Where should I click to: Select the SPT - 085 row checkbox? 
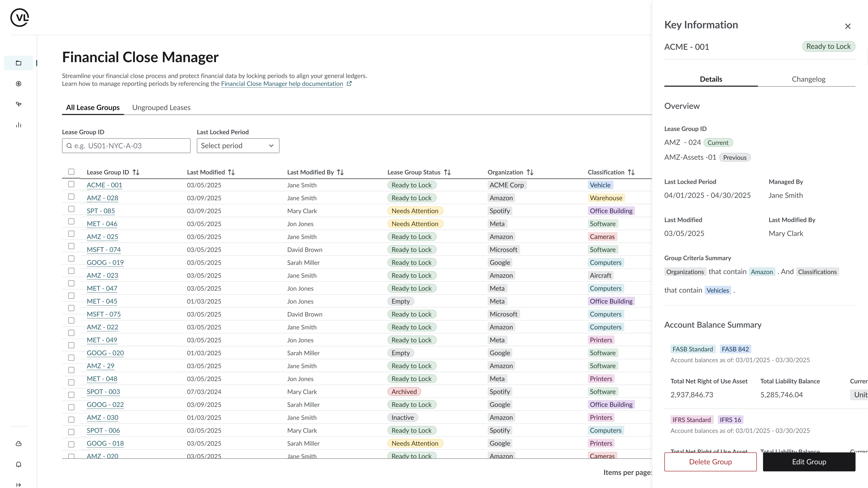point(71,209)
